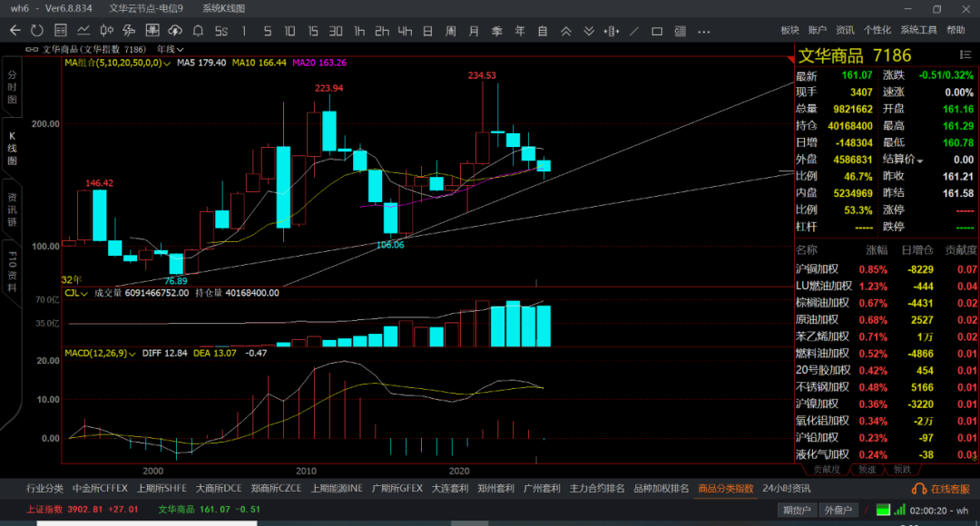
Task: Open the panel list icon beside 文华商品 7186
Action: click(x=965, y=55)
